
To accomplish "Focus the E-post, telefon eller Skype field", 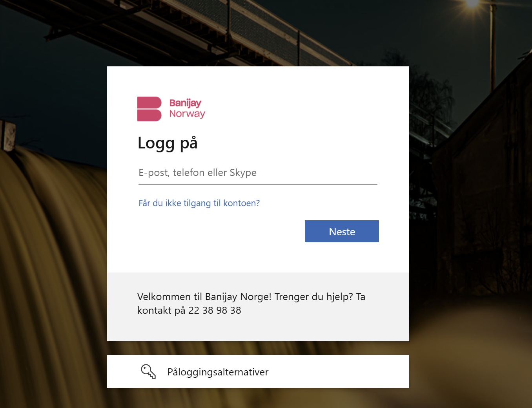I will pyautogui.click(x=258, y=173).
